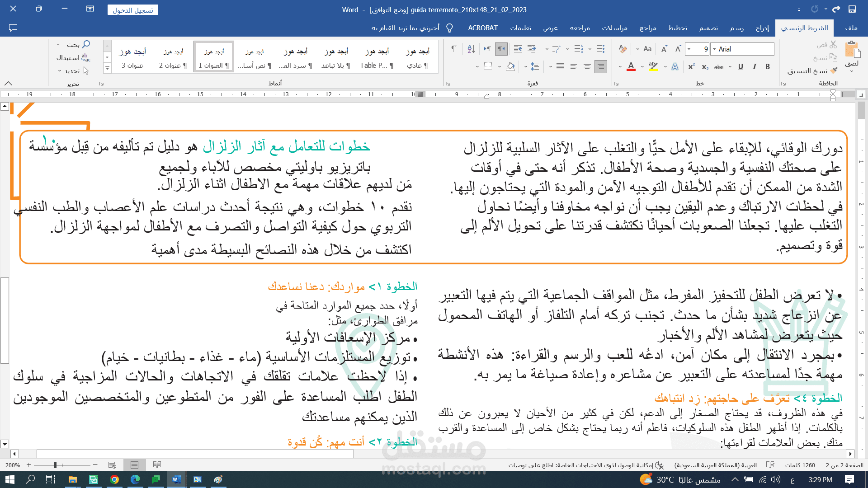Click the line spacing icon
This screenshot has width=868, height=488.
click(535, 67)
